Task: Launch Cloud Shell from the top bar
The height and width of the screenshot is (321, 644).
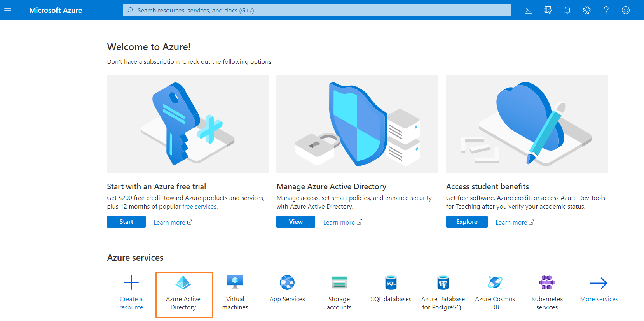Action: [x=528, y=10]
